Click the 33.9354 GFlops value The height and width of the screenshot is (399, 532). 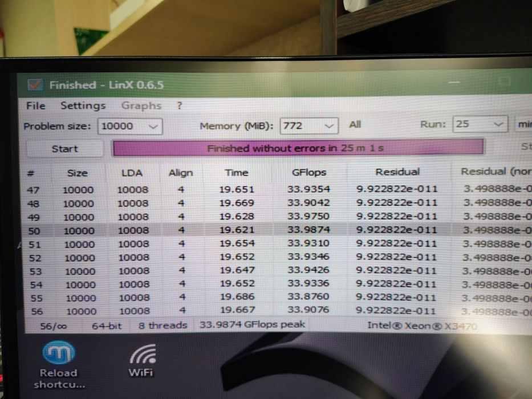(308, 189)
